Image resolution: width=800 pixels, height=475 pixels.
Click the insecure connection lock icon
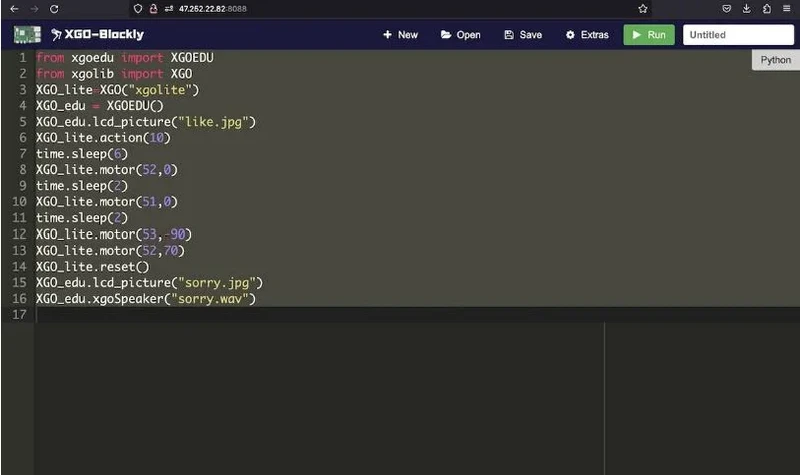pyautogui.click(x=153, y=9)
